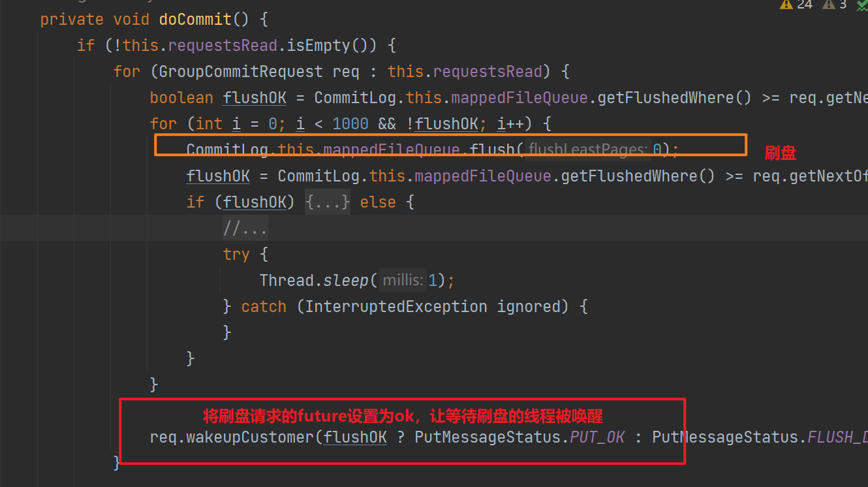This screenshot has height=487, width=868.
Task: Click flushOK inside wakeupCustomer arguments
Action: pos(355,437)
